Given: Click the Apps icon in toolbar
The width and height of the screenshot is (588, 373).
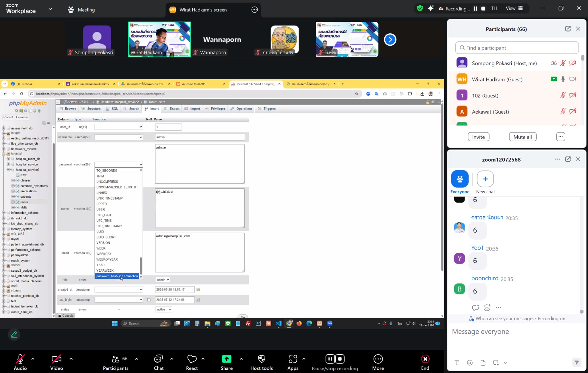Looking at the screenshot, I should click(293, 359).
